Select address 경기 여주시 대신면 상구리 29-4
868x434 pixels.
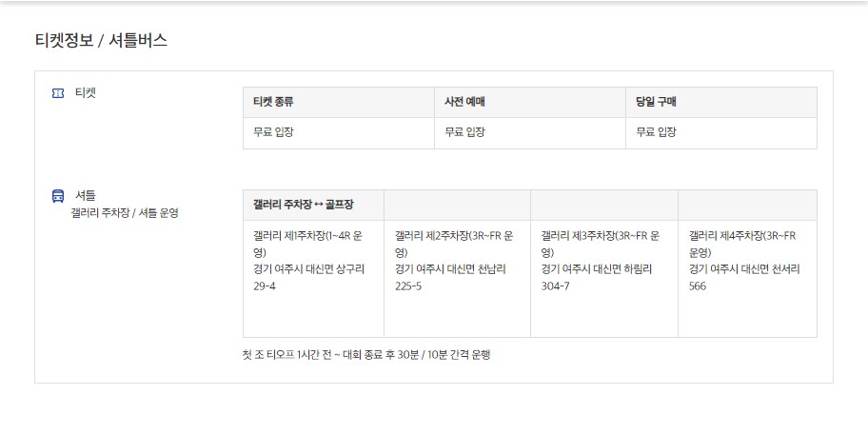pyautogui.click(x=308, y=278)
